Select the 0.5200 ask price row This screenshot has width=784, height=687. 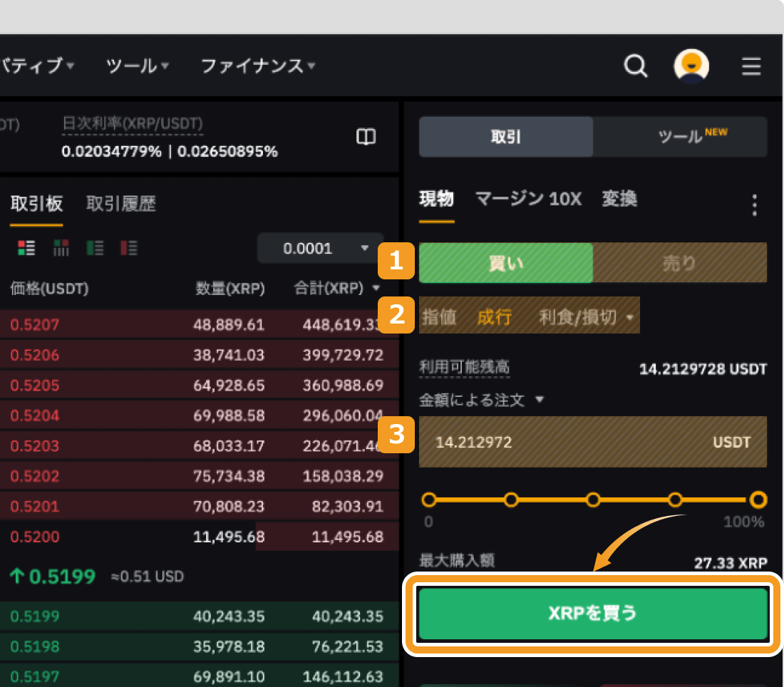pyautogui.click(x=199, y=537)
